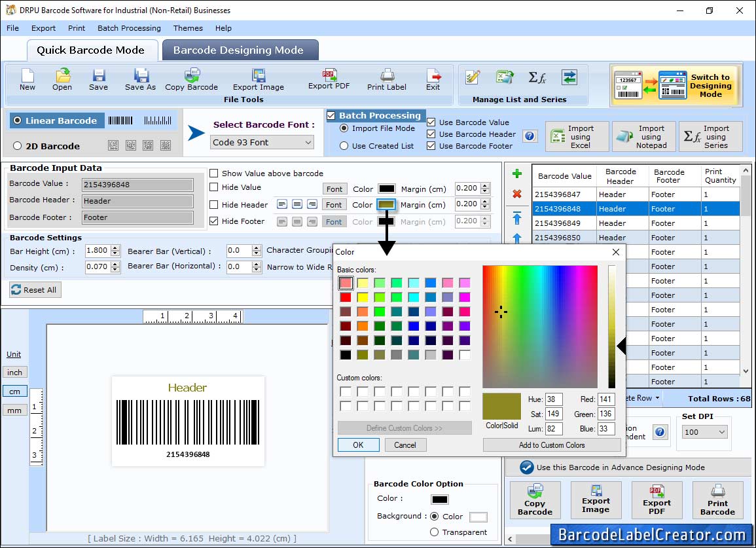756x548 pixels.
Task: Open the Themes menu
Action: (x=188, y=28)
